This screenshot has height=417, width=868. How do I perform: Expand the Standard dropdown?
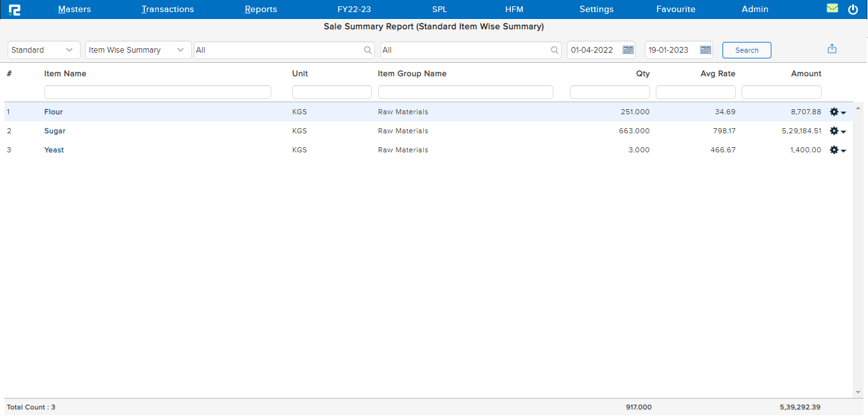point(44,50)
